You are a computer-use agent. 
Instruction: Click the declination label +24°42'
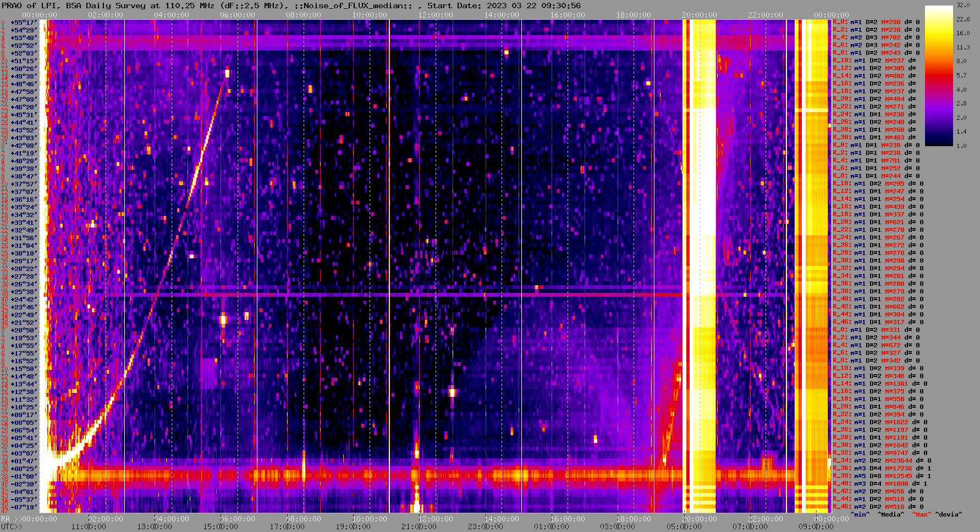24,300
